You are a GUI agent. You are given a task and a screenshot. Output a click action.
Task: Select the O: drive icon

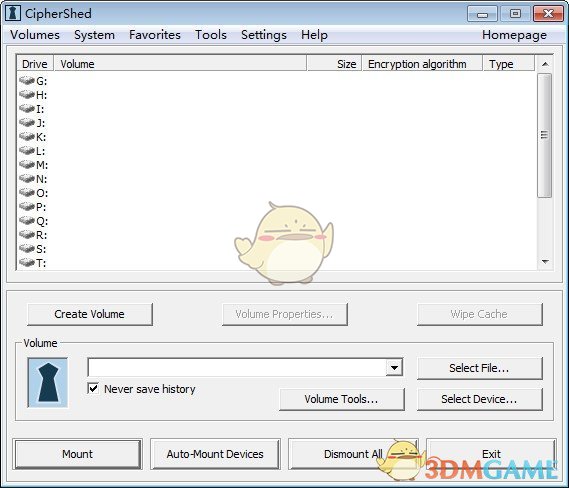[x=27, y=193]
